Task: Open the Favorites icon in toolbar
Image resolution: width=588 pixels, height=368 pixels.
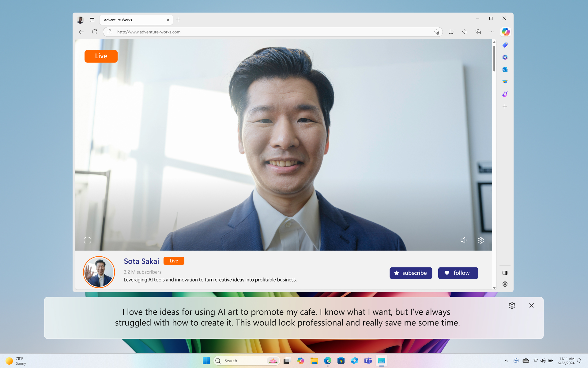Action: pos(464,32)
